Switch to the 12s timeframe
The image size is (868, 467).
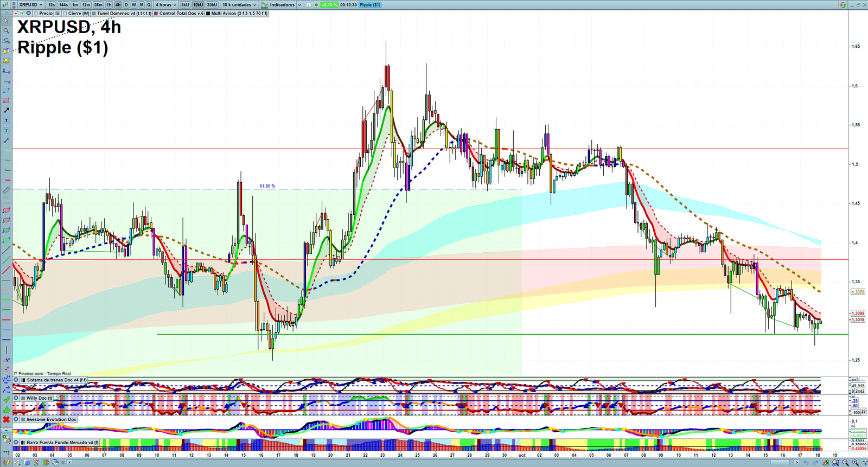coord(51,5)
